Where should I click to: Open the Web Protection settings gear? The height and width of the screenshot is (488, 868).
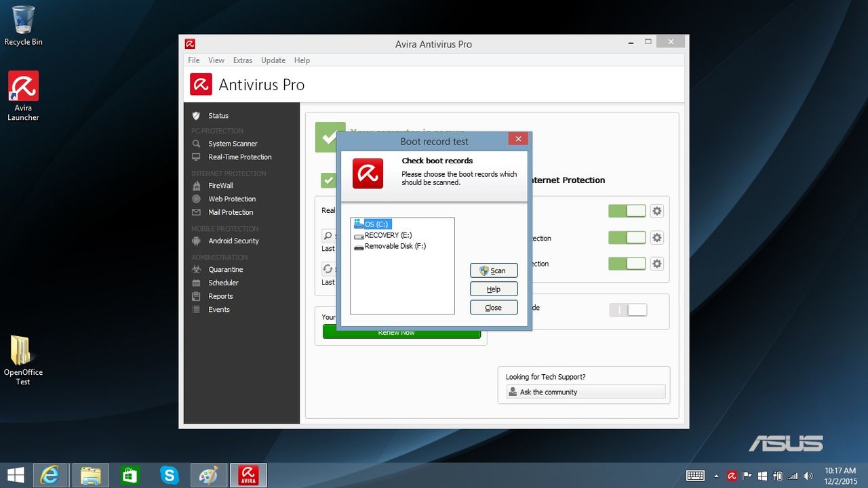pyautogui.click(x=656, y=238)
